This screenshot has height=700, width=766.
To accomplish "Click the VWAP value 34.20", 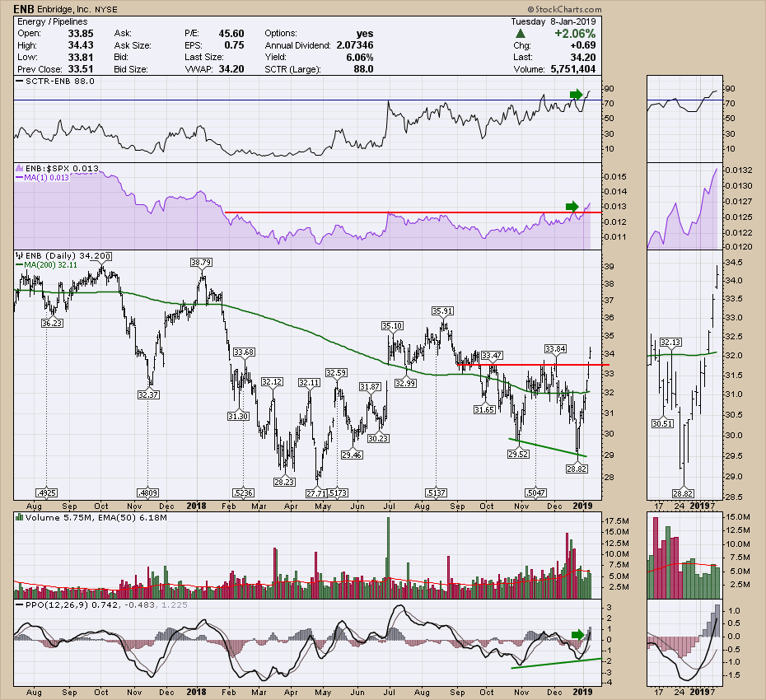I will (231, 69).
